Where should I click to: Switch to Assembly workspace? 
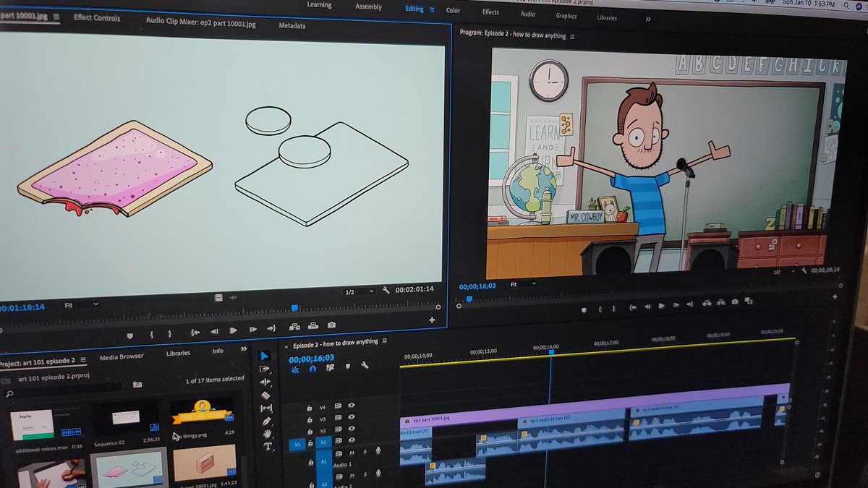coord(368,7)
